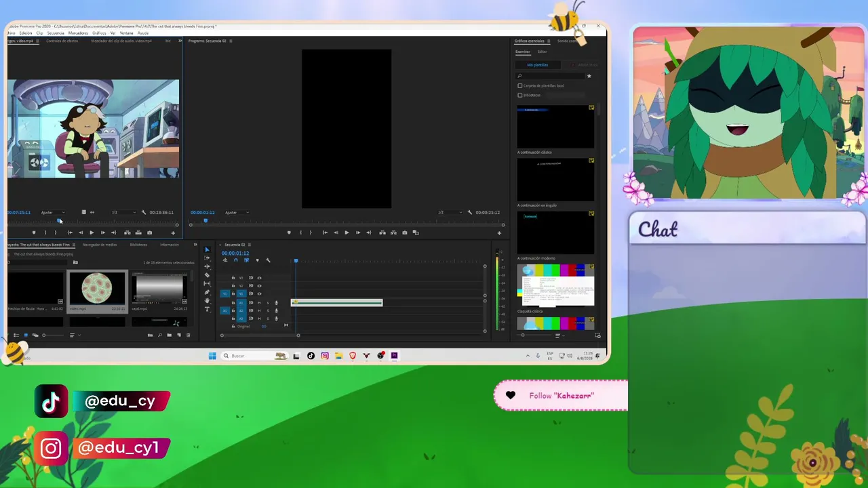Switch to 'Navegador de medios' tab
Screen dimensions: 868x488
100,245
